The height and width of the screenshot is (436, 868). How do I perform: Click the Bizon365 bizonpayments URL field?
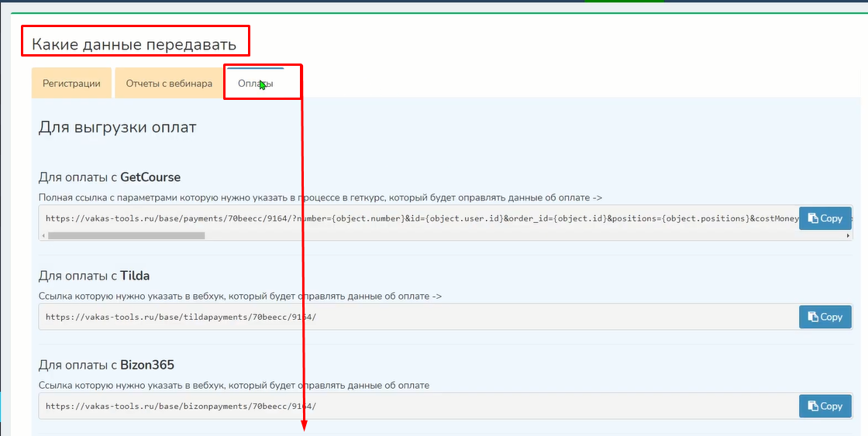(x=418, y=406)
